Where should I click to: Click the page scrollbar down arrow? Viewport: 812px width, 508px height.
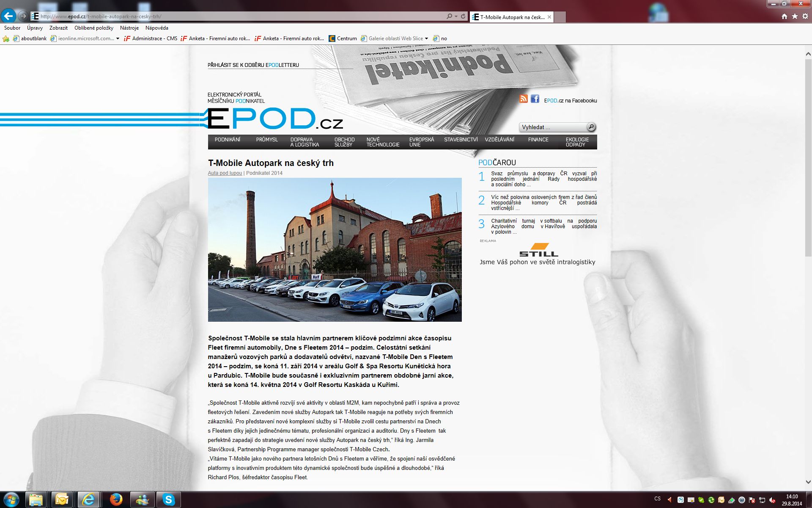pyautogui.click(x=808, y=482)
